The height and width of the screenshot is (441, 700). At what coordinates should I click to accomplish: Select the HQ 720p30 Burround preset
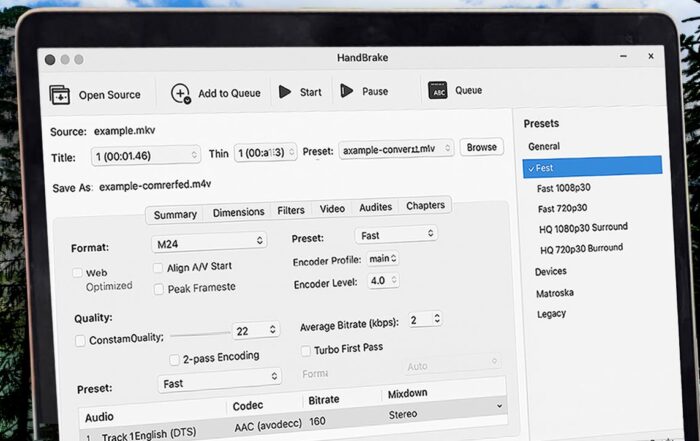coord(581,249)
